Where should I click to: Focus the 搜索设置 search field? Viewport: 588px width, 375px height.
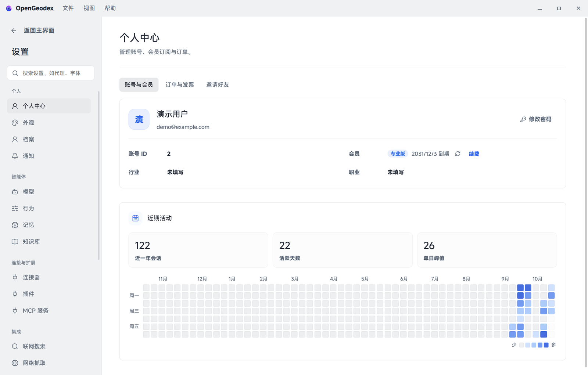tap(51, 73)
